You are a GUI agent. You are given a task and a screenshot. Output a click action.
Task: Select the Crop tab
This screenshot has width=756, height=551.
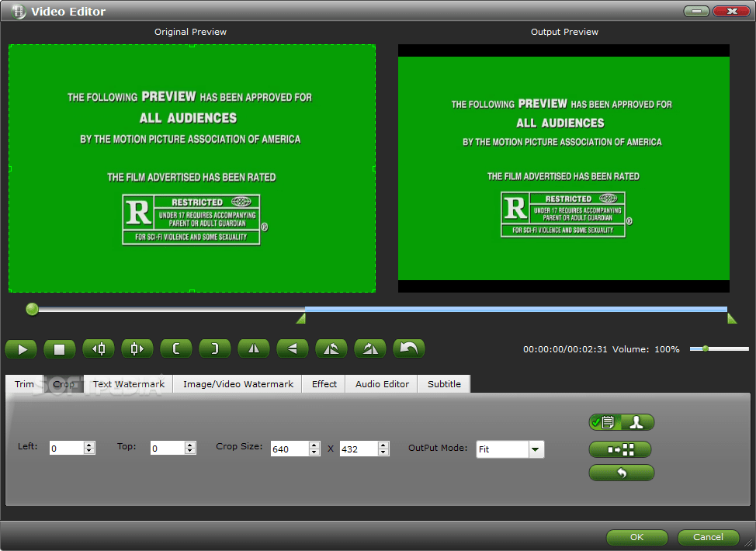[64, 384]
